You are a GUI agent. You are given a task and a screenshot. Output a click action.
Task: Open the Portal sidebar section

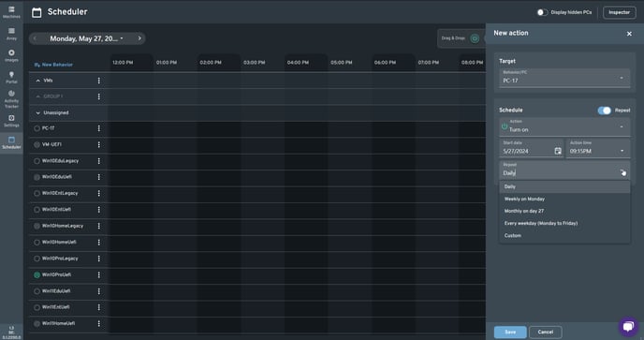click(11, 78)
